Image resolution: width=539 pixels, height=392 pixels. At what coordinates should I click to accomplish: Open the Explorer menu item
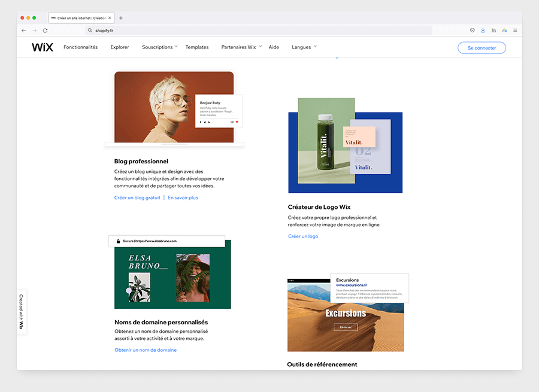120,47
